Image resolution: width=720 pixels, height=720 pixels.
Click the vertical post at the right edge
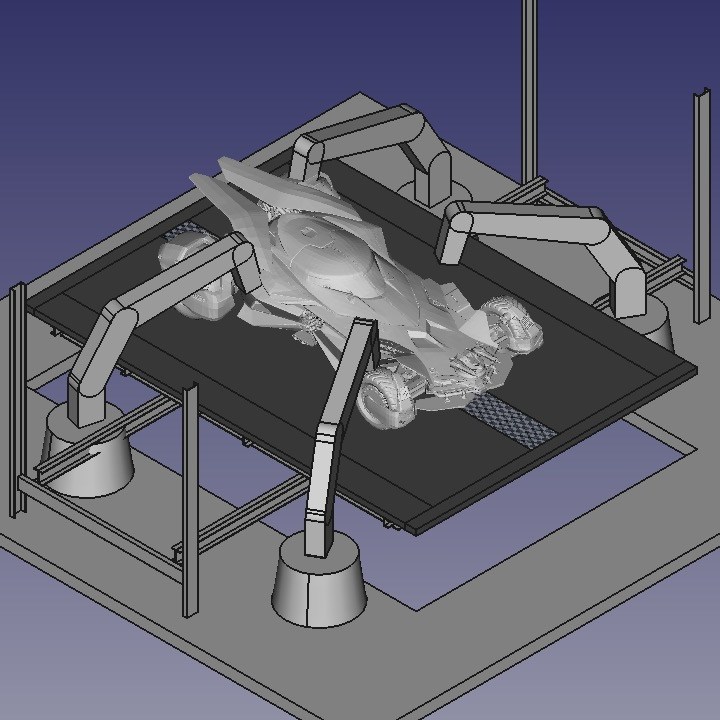click(x=698, y=200)
